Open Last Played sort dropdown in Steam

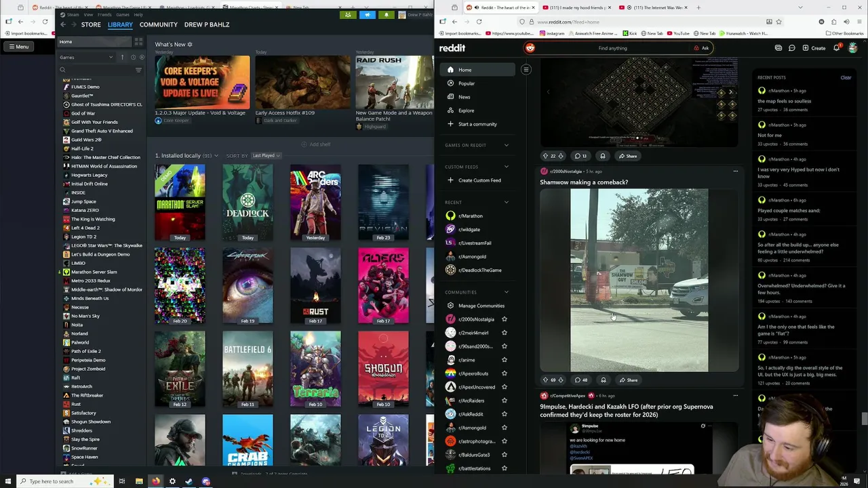(x=266, y=155)
